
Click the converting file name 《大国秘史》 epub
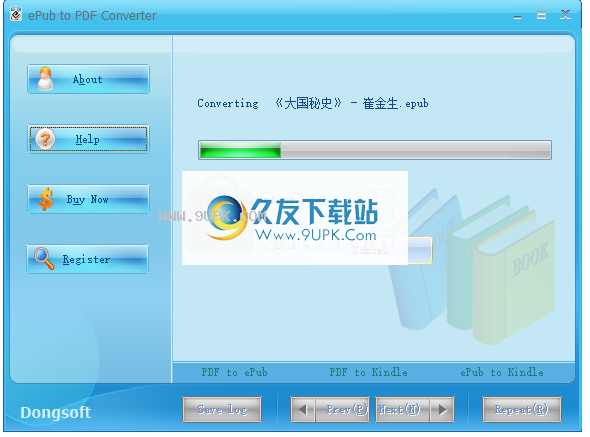pos(351,103)
